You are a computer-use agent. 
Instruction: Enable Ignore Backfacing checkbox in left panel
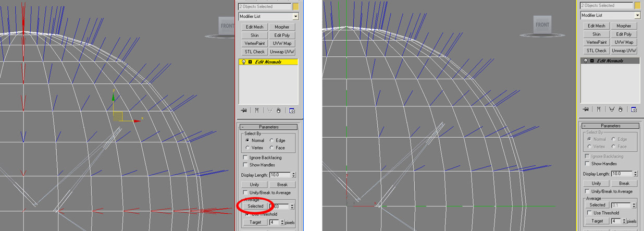[245, 157]
